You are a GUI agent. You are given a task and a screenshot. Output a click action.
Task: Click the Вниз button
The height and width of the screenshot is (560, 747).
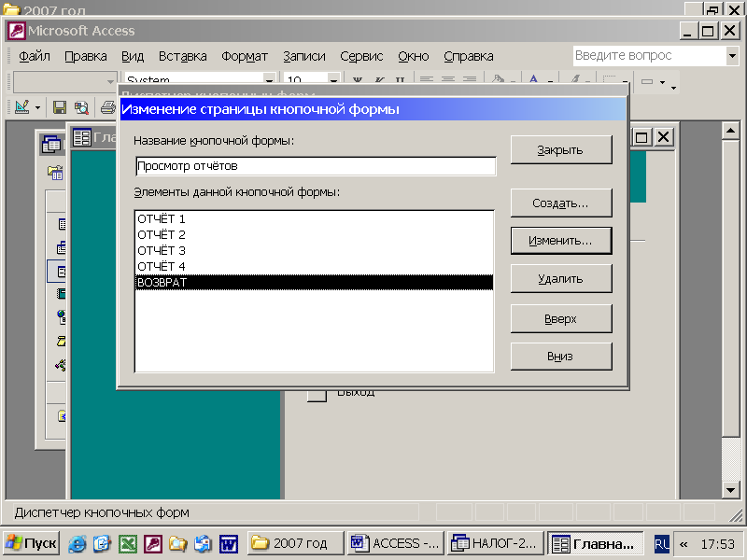tap(561, 357)
